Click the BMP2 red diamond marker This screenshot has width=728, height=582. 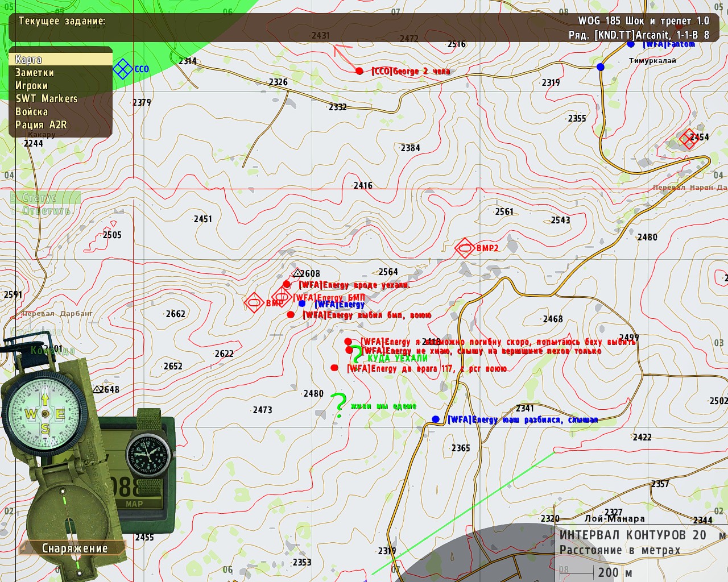465,248
